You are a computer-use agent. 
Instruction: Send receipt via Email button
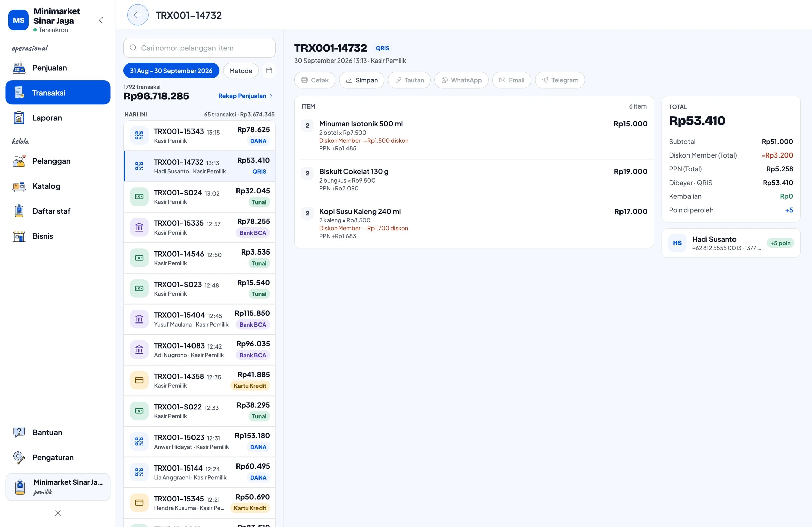tap(512, 80)
